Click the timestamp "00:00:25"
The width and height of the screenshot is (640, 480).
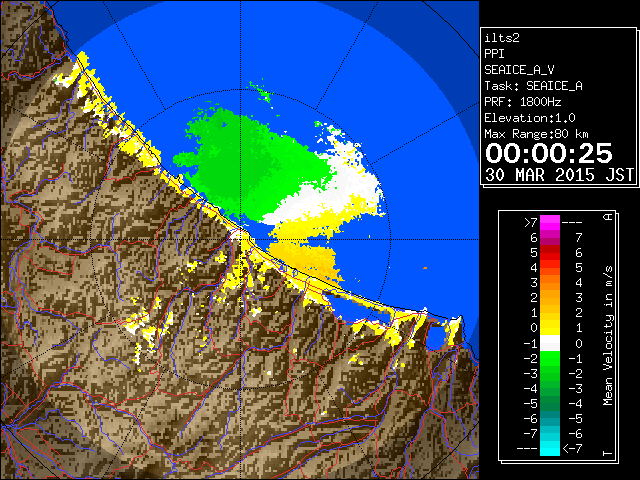pyautogui.click(x=549, y=153)
